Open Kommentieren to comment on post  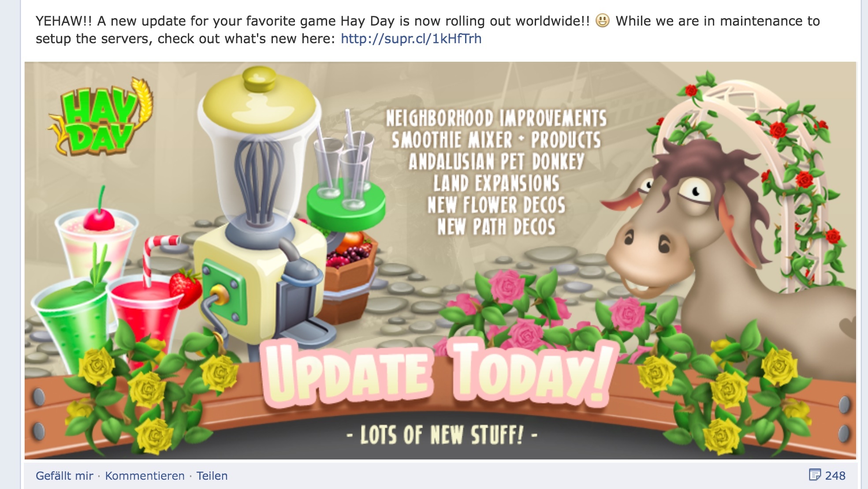coord(145,476)
